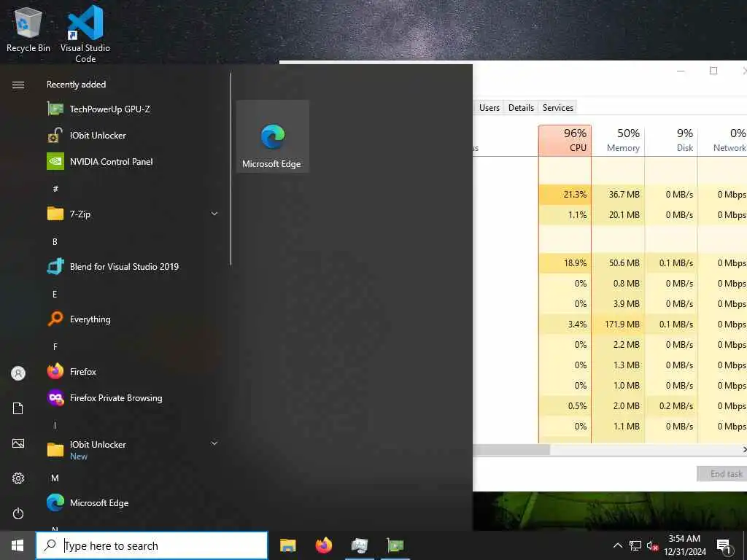Open the network tray icon
747x560 pixels.
coord(635,545)
